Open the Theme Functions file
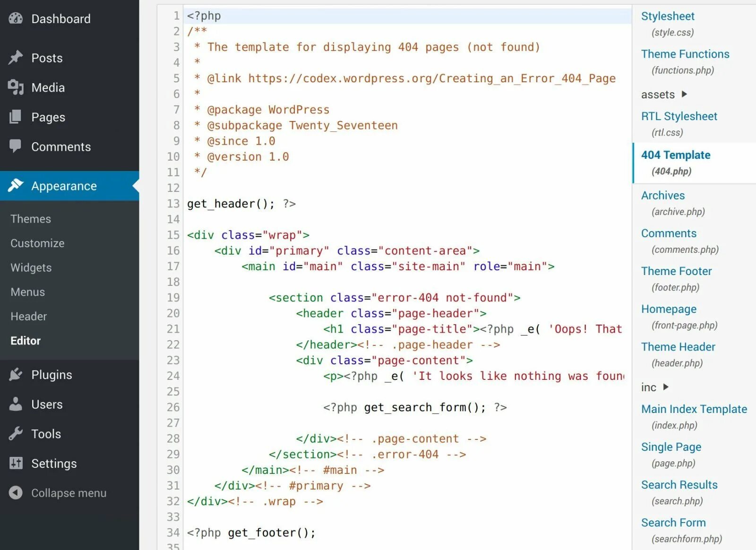This screenshot has width=756, height=550. (685, 54)
